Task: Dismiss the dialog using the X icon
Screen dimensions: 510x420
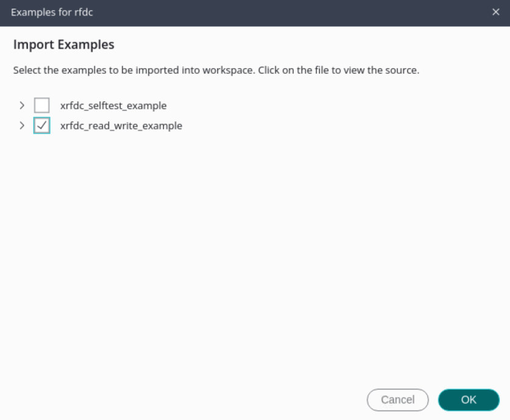Action: [496, 12]
